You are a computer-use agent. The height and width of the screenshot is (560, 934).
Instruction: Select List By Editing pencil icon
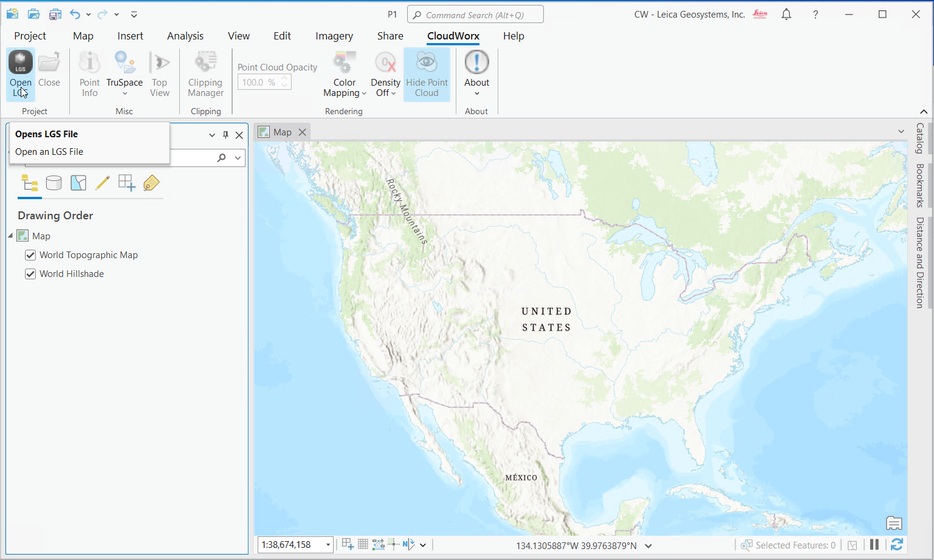pos(102,183)
